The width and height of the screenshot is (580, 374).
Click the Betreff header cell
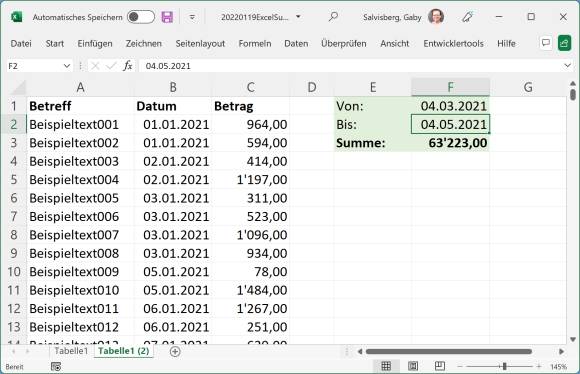click(x=80, y=106)
